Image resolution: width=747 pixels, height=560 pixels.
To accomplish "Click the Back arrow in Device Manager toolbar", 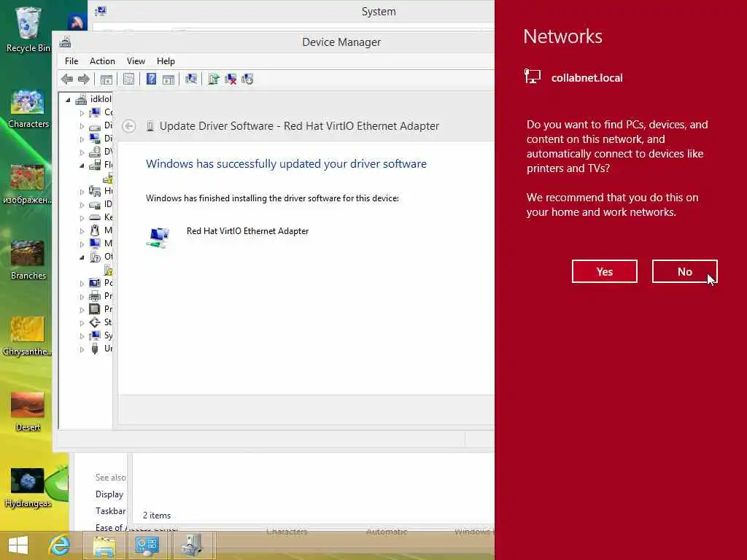I will [x=67, y=79].
